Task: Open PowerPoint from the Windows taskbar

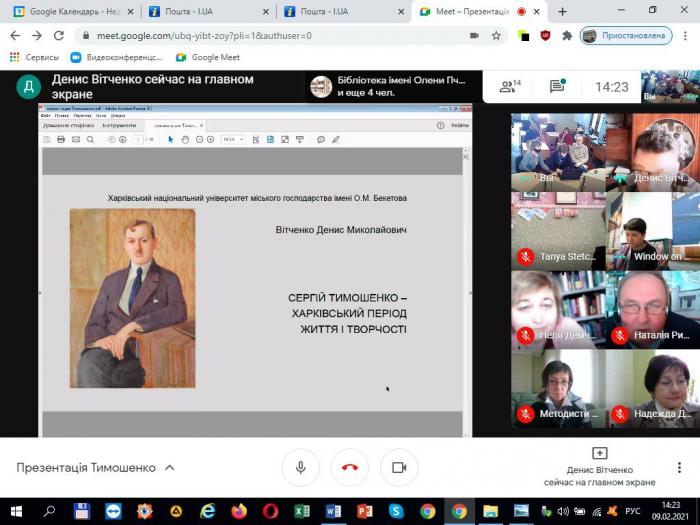Action: [x=364, y=511]
